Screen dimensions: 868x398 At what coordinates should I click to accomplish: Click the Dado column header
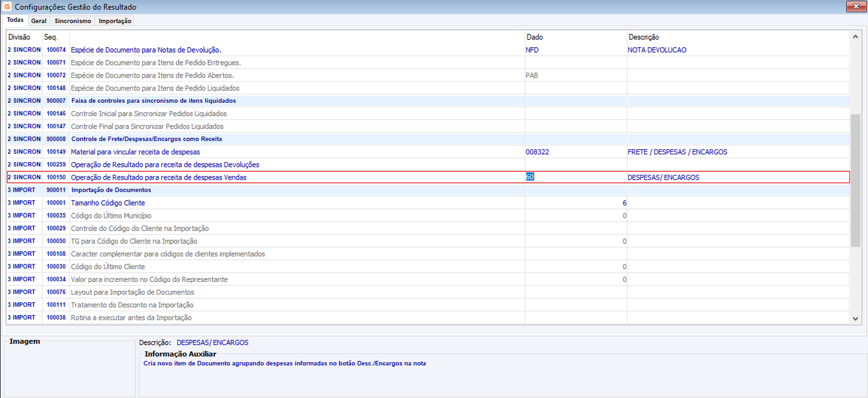point(535,37)
